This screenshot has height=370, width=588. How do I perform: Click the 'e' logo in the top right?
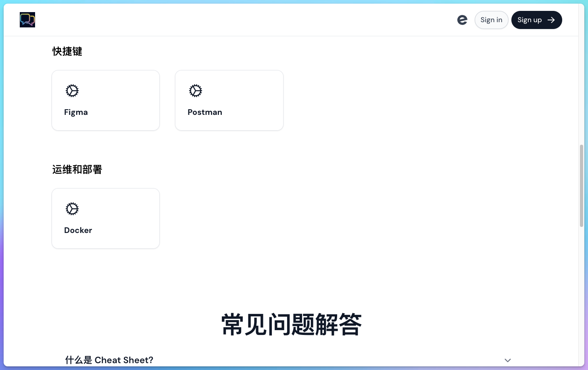pyautogui.click(x=462, y=20)
